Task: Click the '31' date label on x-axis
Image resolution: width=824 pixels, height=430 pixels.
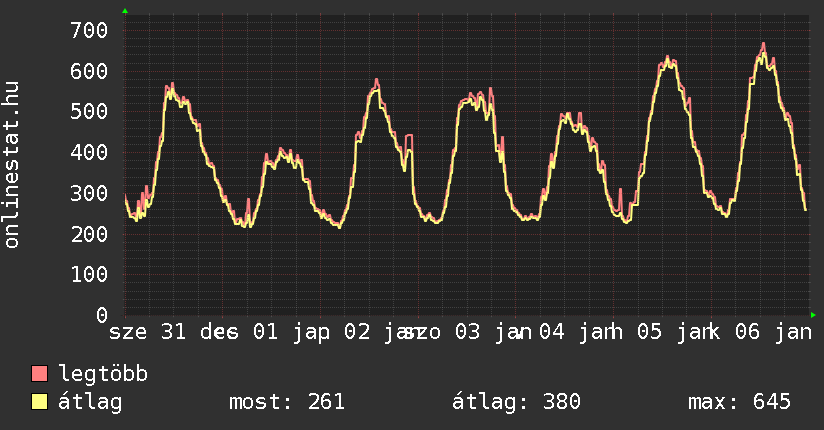Action: click(x=173, y=332)
